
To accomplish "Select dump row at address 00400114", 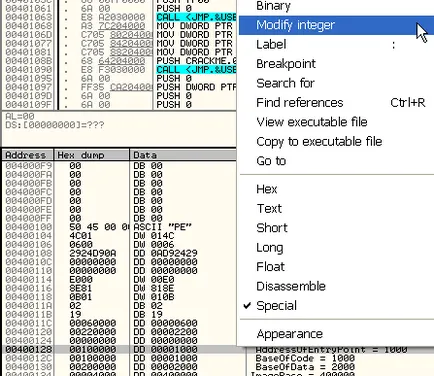I will click(119, 279).
